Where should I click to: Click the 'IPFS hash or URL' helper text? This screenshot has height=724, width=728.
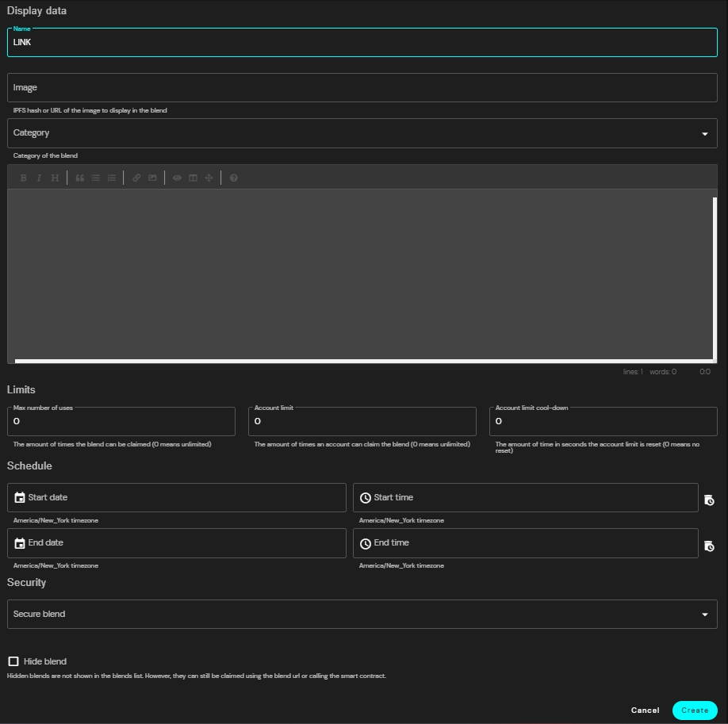click(90, 110)
